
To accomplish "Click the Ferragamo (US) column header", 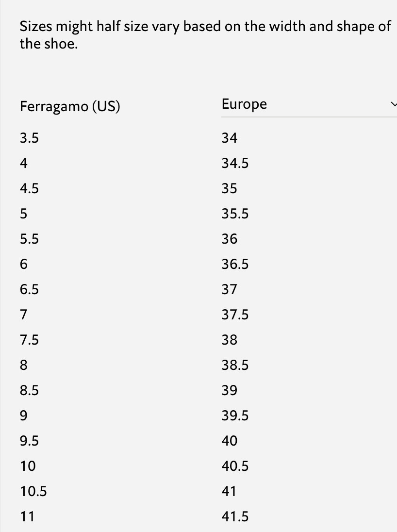I will 70,106.
